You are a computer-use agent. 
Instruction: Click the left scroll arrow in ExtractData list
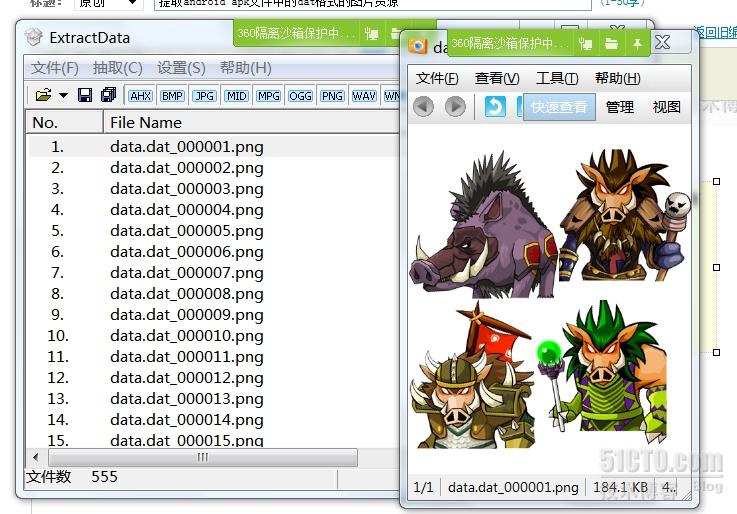[36, 457]
